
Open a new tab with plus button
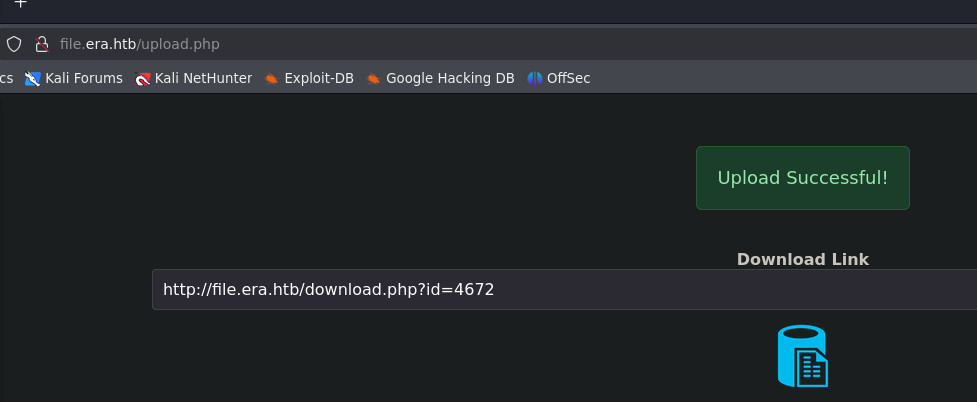(x=21, y=3)
